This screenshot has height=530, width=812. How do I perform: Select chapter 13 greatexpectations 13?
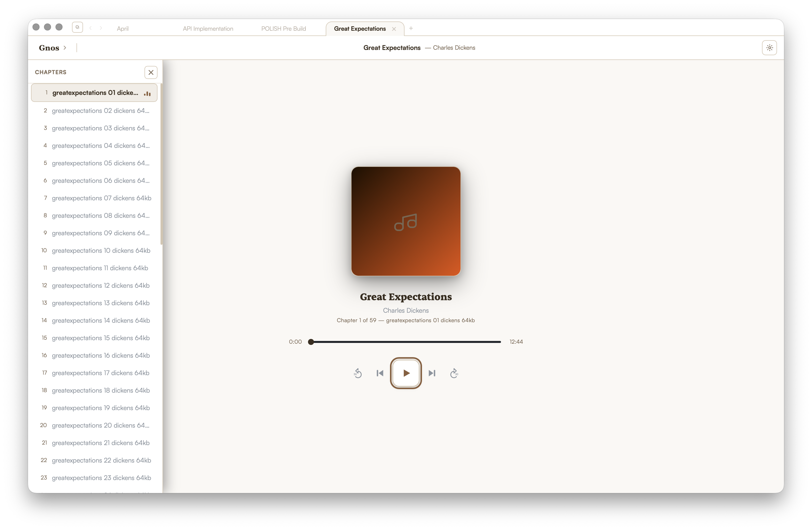(x=94, y=303)
